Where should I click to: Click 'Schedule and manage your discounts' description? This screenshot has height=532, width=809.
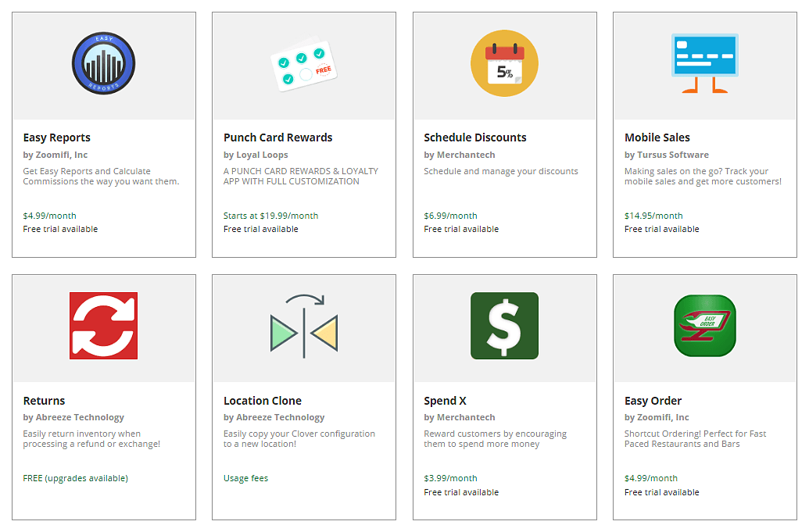(501, 171)
